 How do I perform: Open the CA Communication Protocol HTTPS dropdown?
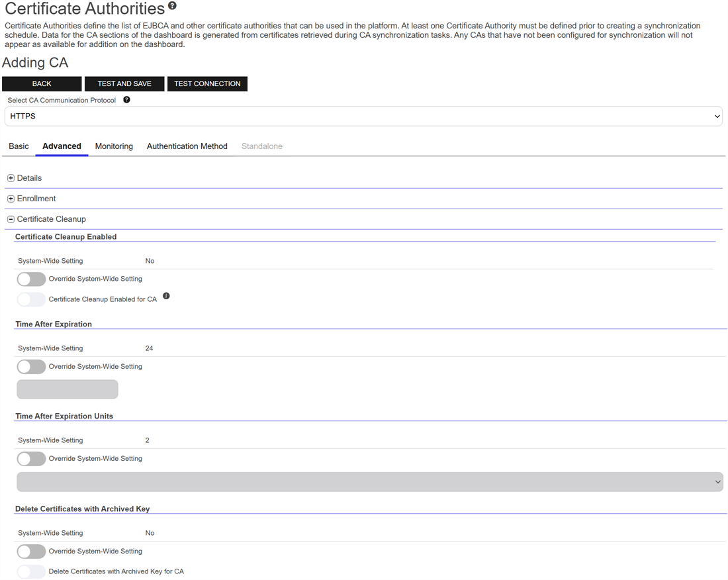point(363,117)
